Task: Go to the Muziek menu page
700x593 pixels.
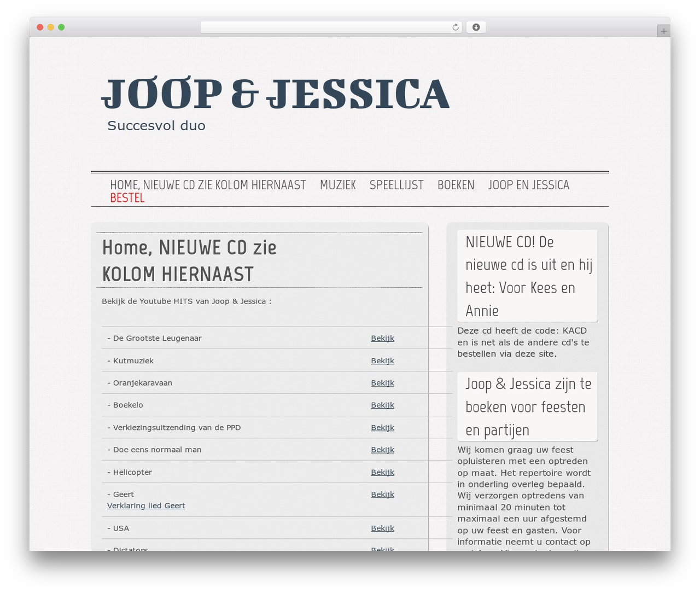Action: pyautogui.click(x=338, y=185)
